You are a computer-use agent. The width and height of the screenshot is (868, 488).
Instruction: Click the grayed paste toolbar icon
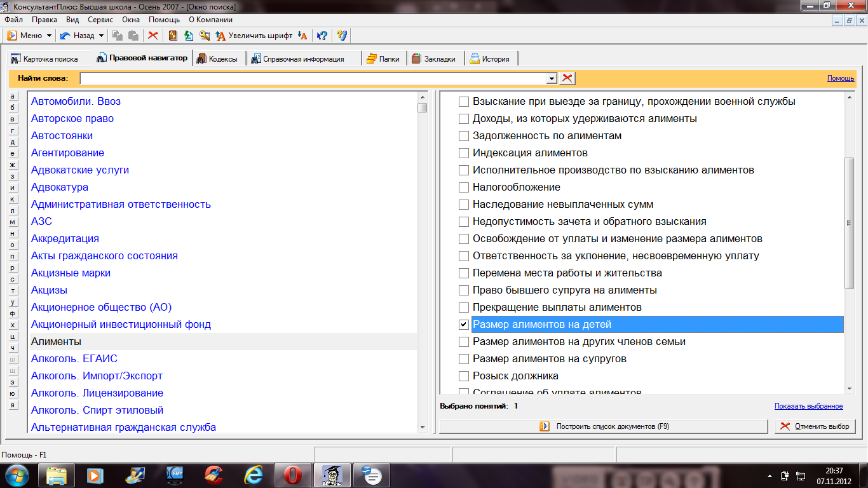tap(133, 36)
